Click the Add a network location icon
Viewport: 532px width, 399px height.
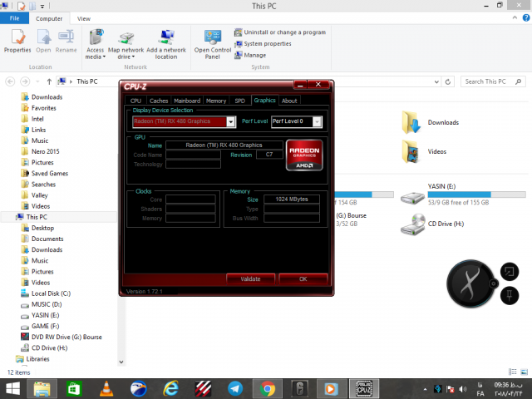coord(166,38)
